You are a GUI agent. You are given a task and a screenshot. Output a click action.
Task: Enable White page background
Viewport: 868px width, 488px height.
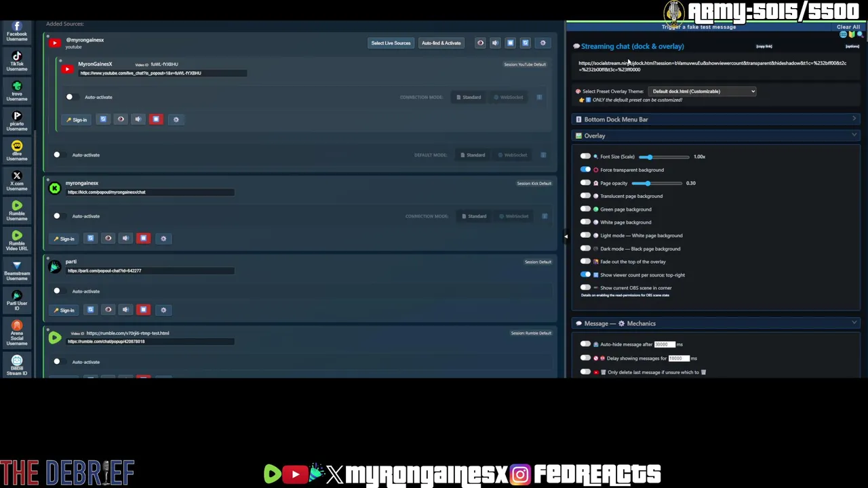[x=585, y=222]
